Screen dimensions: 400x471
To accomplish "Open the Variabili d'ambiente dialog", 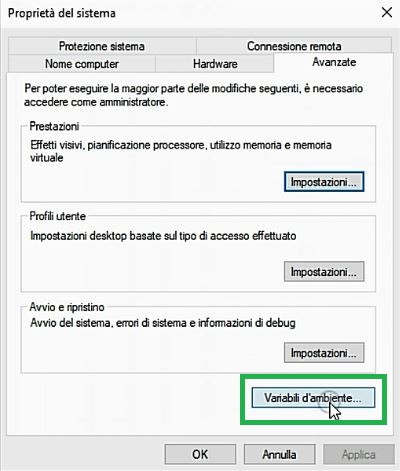I will pyautogui.click(x=313, y=398).
